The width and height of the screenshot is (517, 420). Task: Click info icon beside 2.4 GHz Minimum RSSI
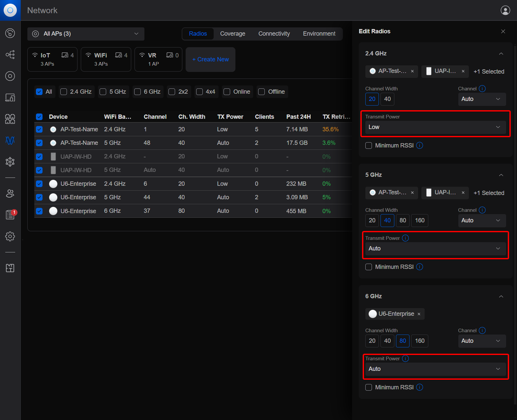419,145
